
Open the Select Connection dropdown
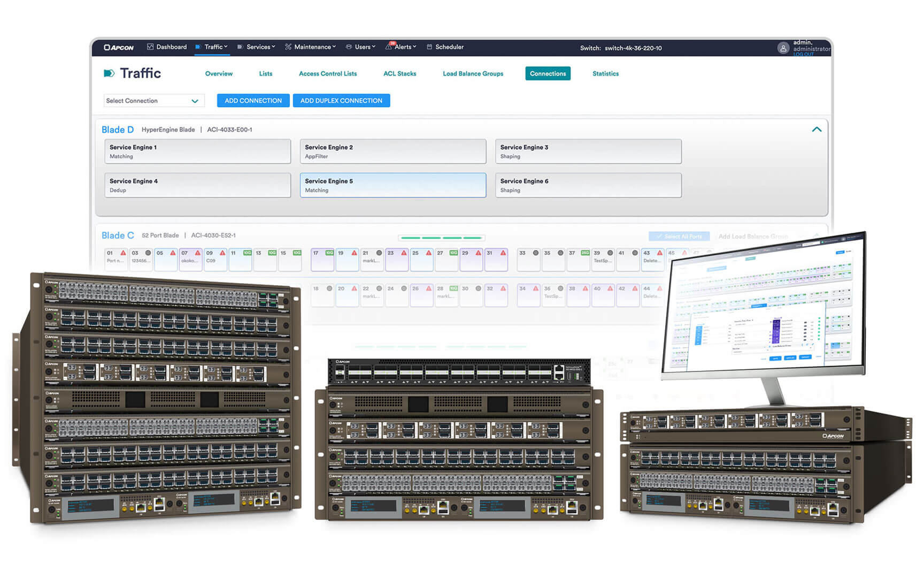[x=153, y=101]
